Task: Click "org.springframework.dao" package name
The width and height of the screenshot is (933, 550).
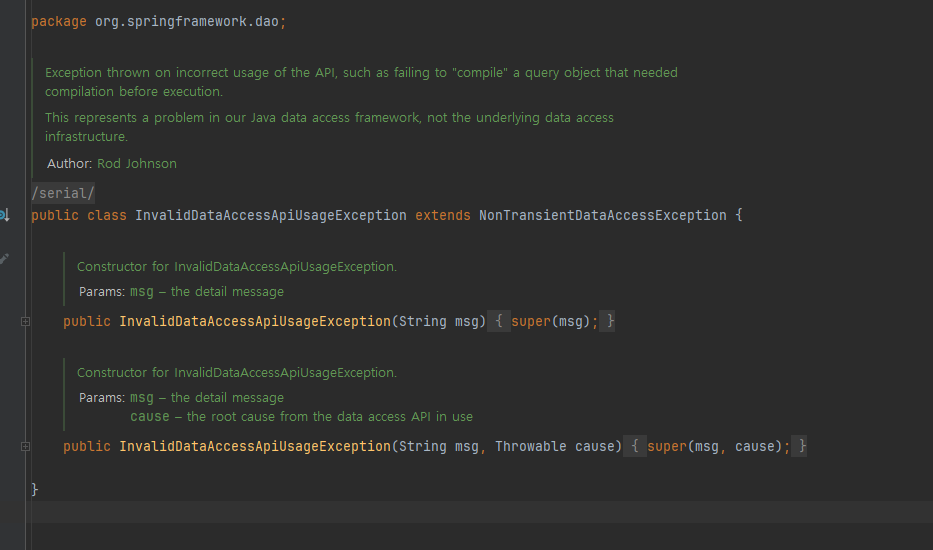Action: tap(187, 22)
